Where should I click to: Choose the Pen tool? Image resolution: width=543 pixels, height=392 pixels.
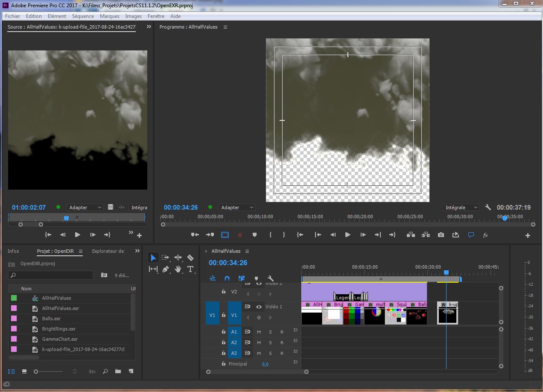click(166, 269)
